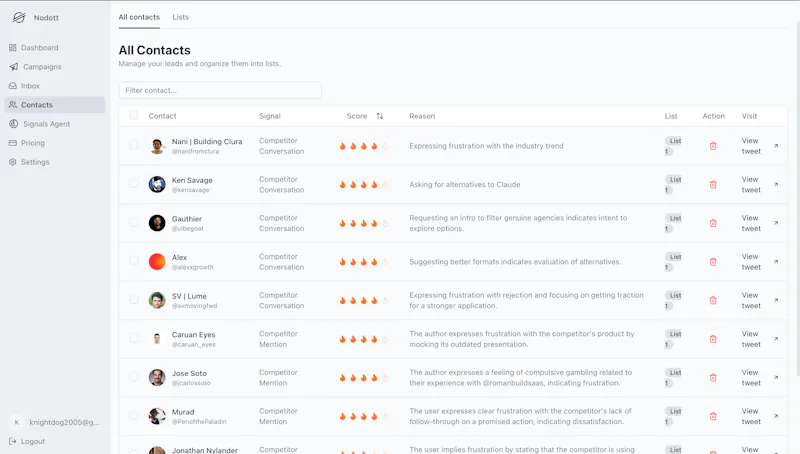
Task: Click Ken Savage's profile avatar
Action: [x=157, y=184]
